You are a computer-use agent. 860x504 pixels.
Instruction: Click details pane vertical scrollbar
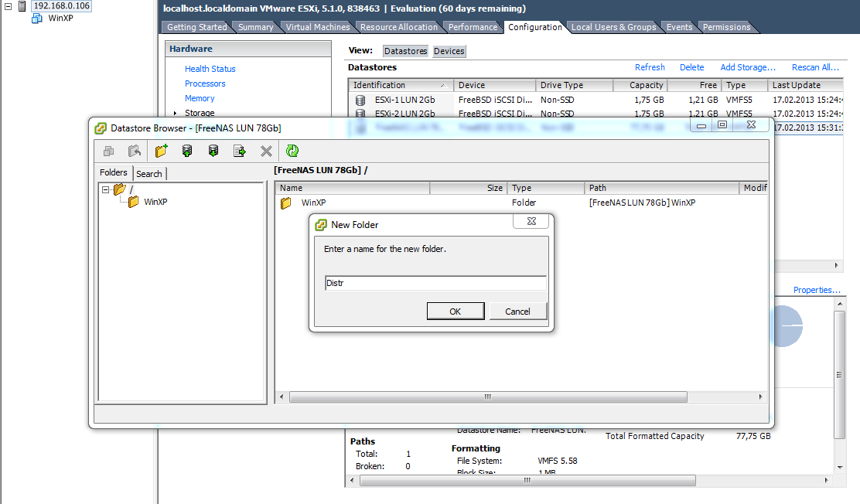tap(840, 375)
